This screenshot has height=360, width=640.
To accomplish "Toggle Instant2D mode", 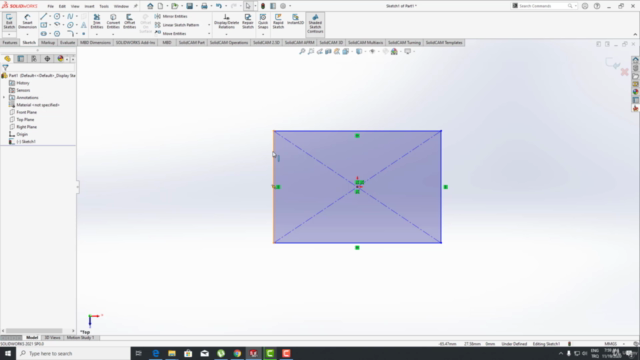I will [x=295, y=20].
